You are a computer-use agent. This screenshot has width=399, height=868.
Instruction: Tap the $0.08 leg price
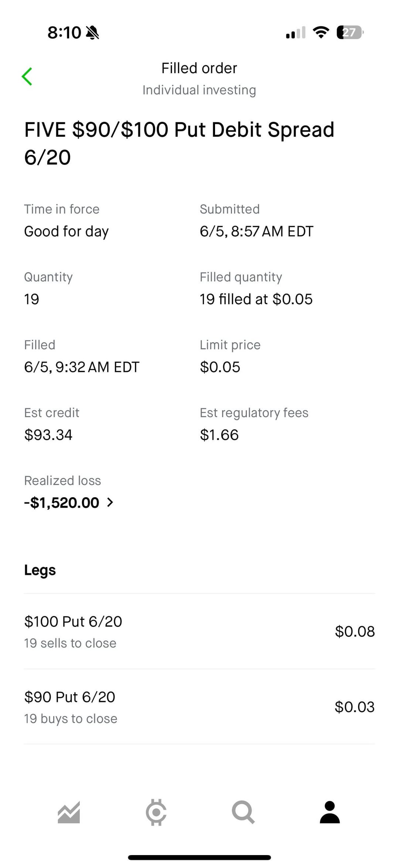pos(355,631)
